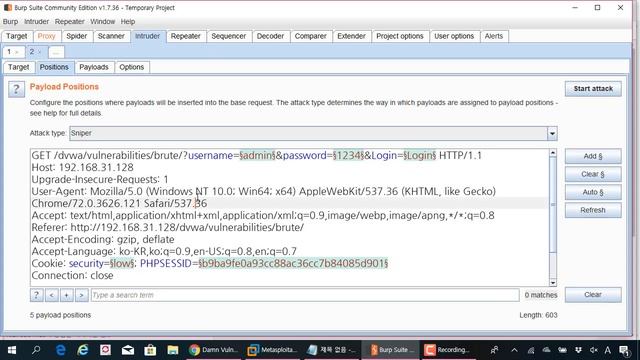640x360 pixels.
Task: Switch to Recording app in taskbar
Action: tap(448, 350)
